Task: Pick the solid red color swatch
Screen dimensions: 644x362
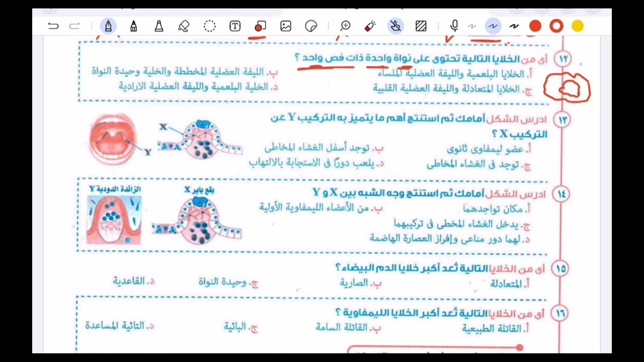Action: [x=535, y=26]
